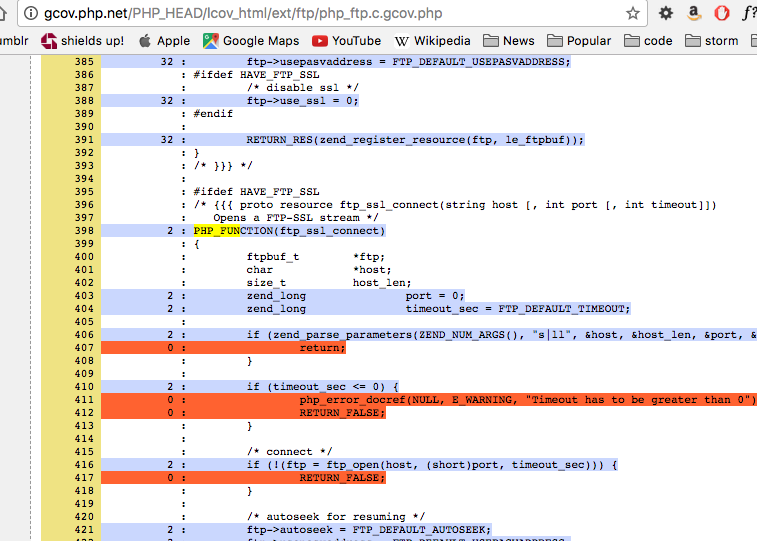Click hit count 32 on line 391

(x=167, y=140)
